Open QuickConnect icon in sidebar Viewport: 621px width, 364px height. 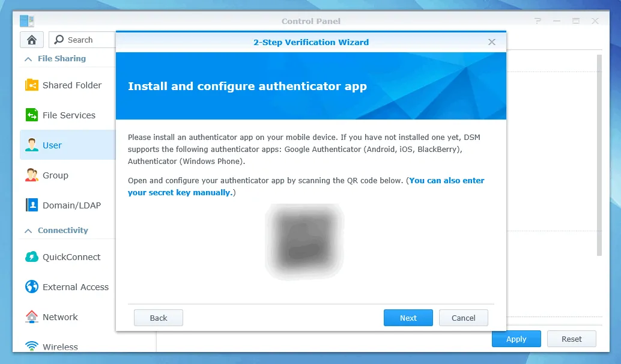click(32, 256)
